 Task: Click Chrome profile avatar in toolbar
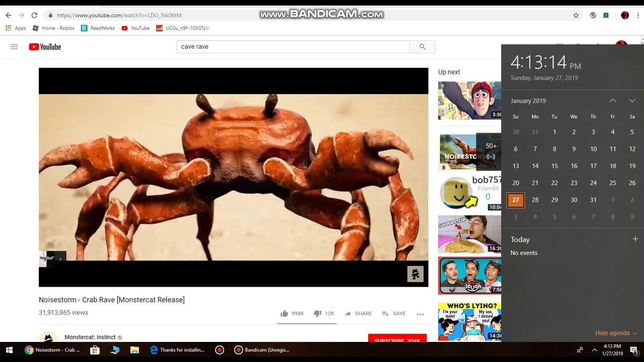(x=625, y=15)
